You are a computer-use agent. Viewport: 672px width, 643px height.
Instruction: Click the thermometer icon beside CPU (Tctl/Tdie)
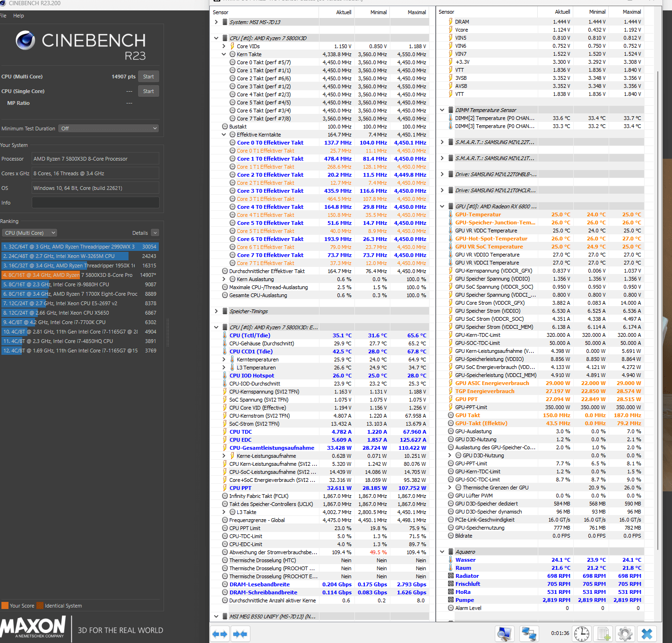(224, 335)
